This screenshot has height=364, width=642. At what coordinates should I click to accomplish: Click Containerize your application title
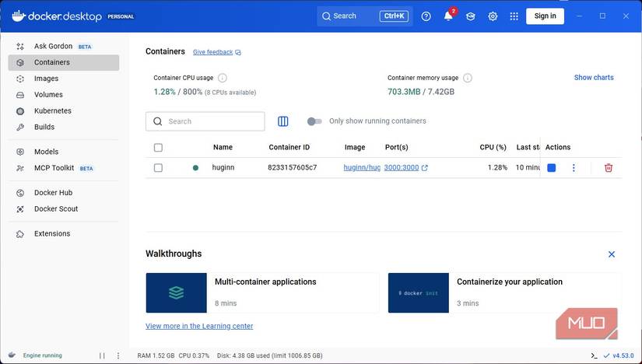click(510, 282)
